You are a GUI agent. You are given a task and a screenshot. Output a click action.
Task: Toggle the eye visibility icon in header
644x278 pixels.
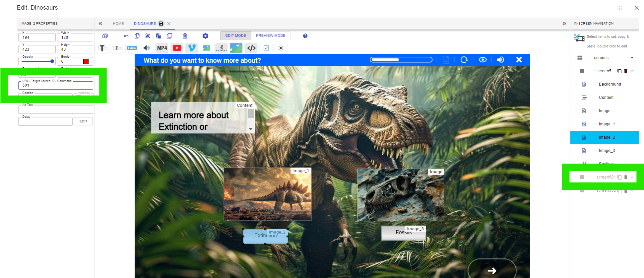click(483, 60)
